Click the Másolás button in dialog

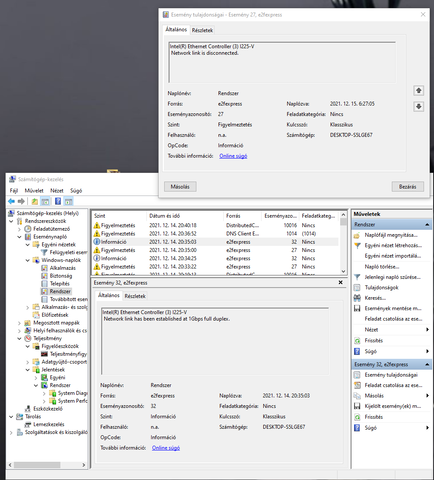point(180,187)
